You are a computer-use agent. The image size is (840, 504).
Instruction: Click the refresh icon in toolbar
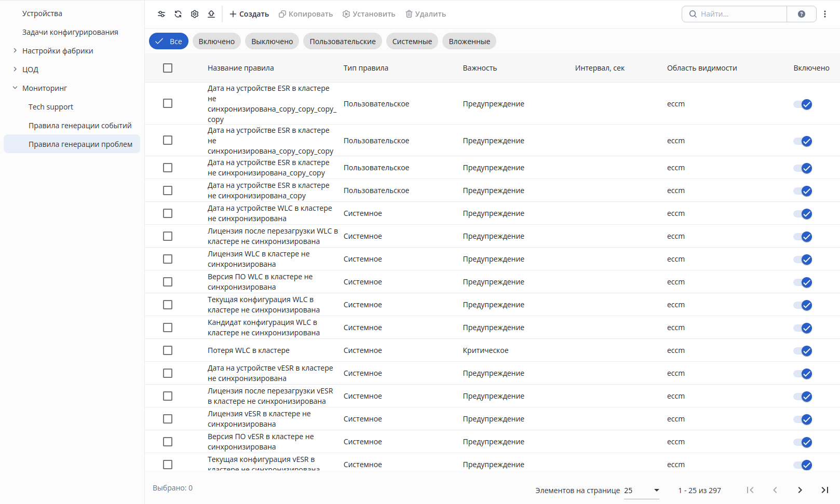click(178, 14)
